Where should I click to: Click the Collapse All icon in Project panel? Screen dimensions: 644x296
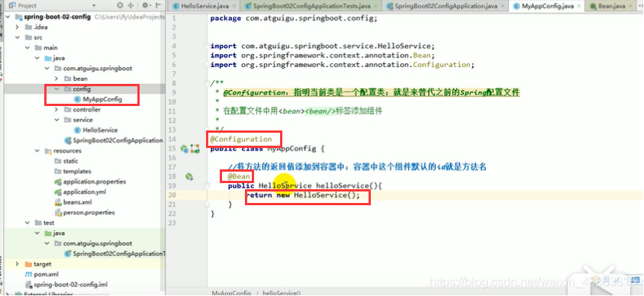coord(131,6)
